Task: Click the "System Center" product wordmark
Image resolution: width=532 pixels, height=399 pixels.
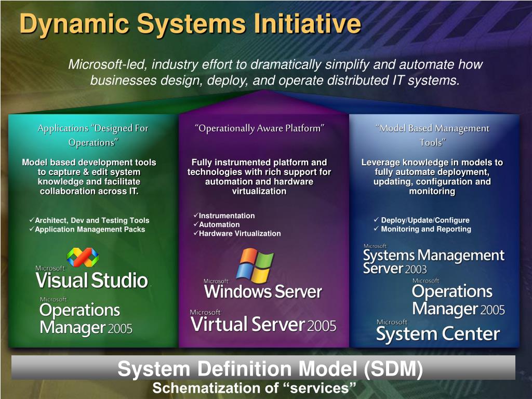Action: pyautogui.click(x=438, y=331)
